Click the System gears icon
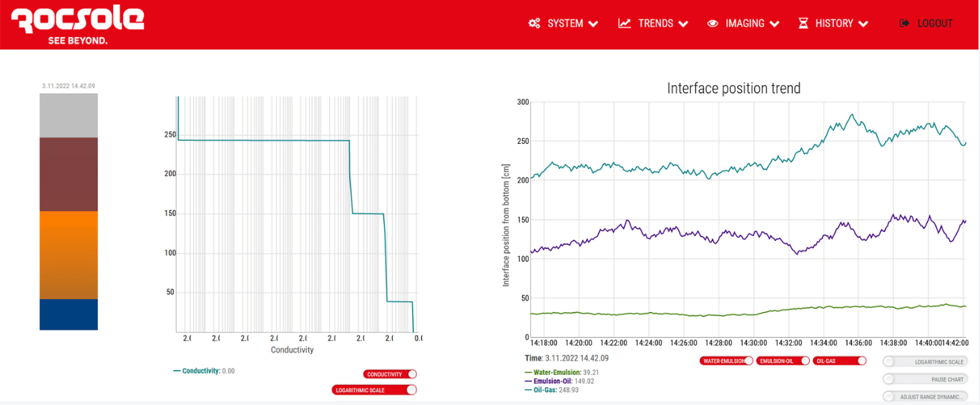This screenshot has width=980, height=405. click(534, 24)
